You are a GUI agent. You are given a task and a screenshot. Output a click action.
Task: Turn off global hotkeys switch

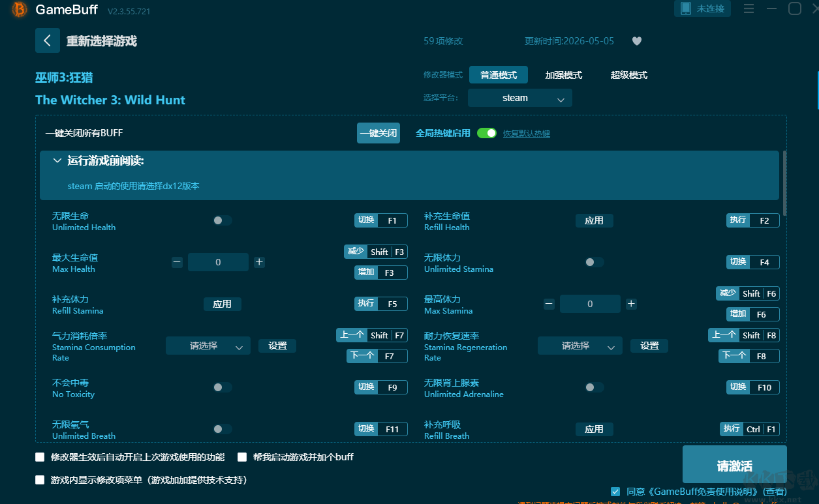click(487, 133)
